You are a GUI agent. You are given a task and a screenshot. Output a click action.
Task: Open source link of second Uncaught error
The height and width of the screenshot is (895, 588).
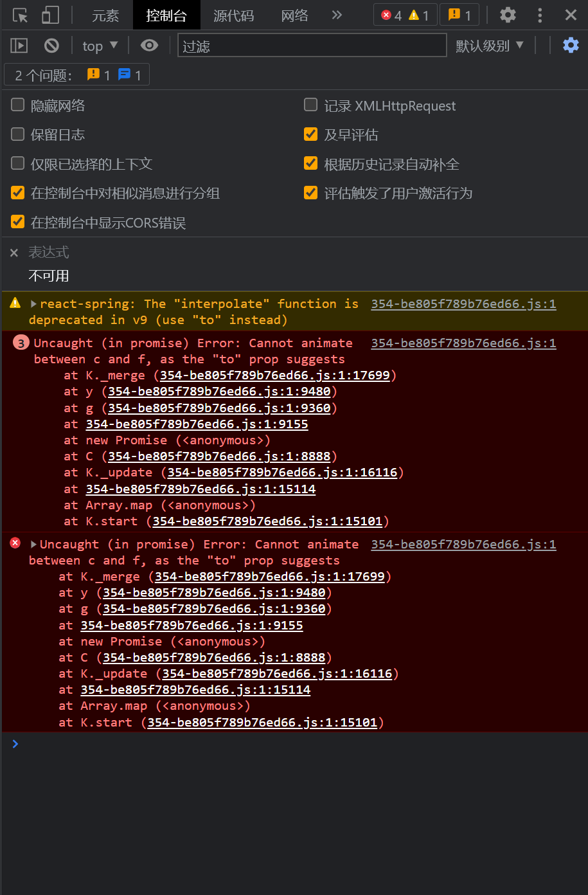point(463,544)
